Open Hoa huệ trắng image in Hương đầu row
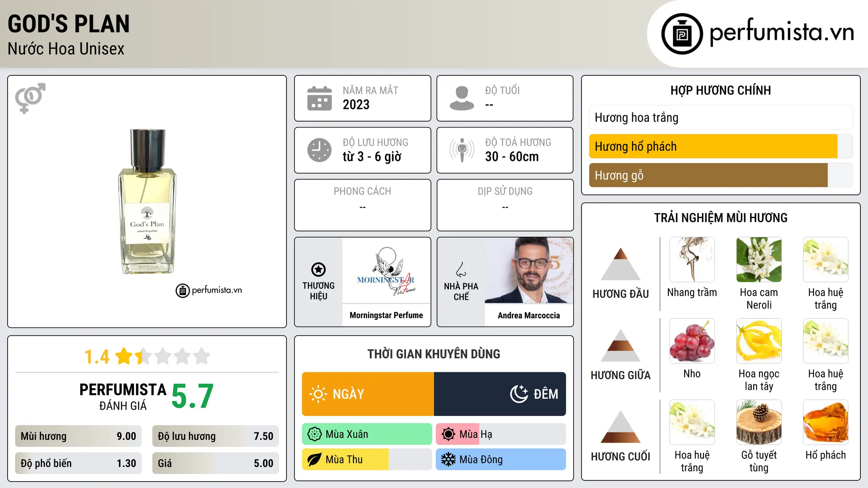 pos(826,260)
